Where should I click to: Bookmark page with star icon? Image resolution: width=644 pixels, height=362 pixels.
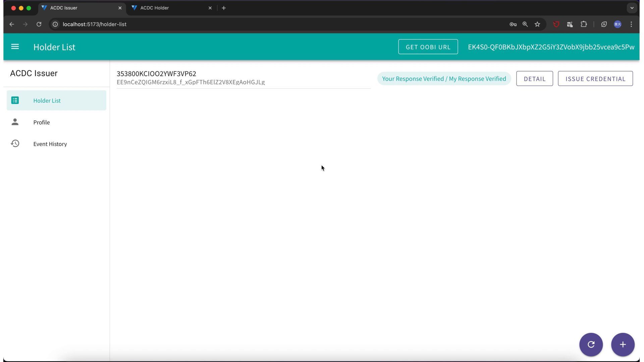coord(537,24)
